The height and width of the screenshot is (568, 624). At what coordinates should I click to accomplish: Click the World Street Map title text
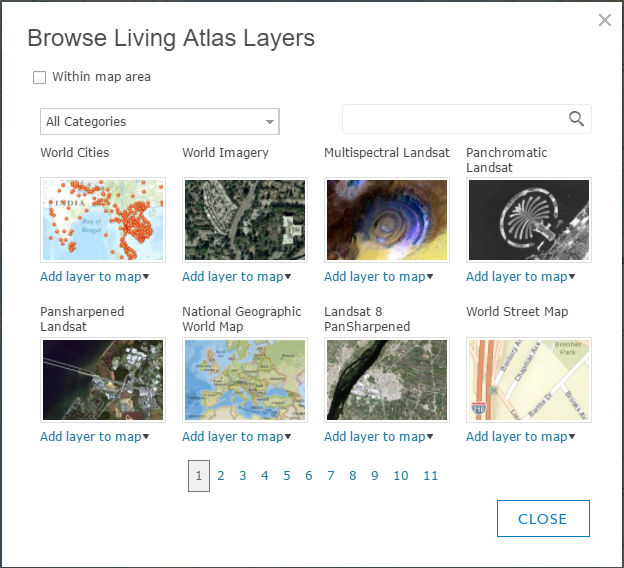517,312
